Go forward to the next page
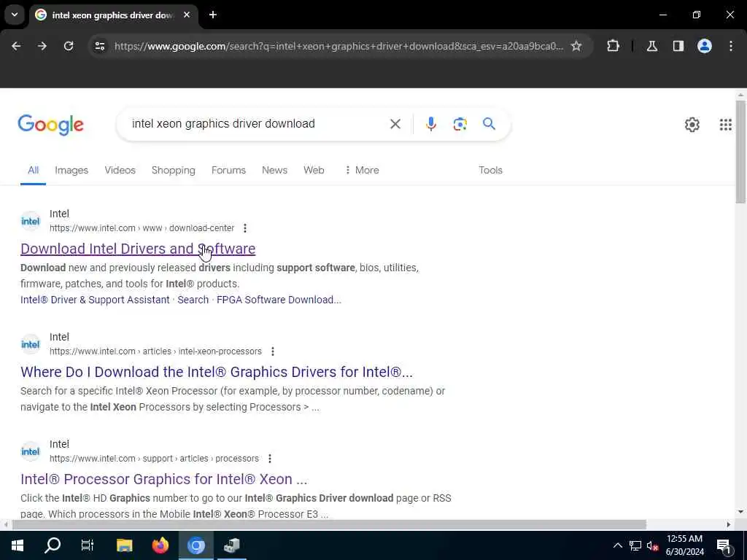Screen dimensions: 747x560 42,46
